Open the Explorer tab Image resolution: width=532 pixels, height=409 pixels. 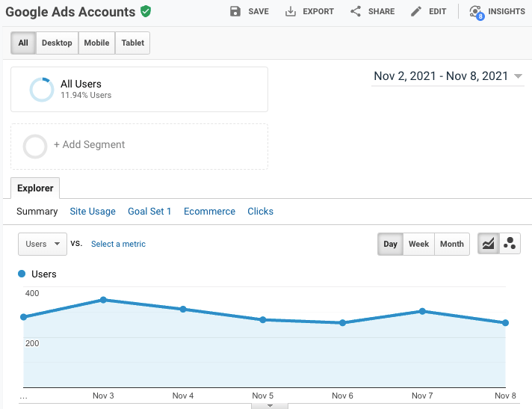(35, 188)
